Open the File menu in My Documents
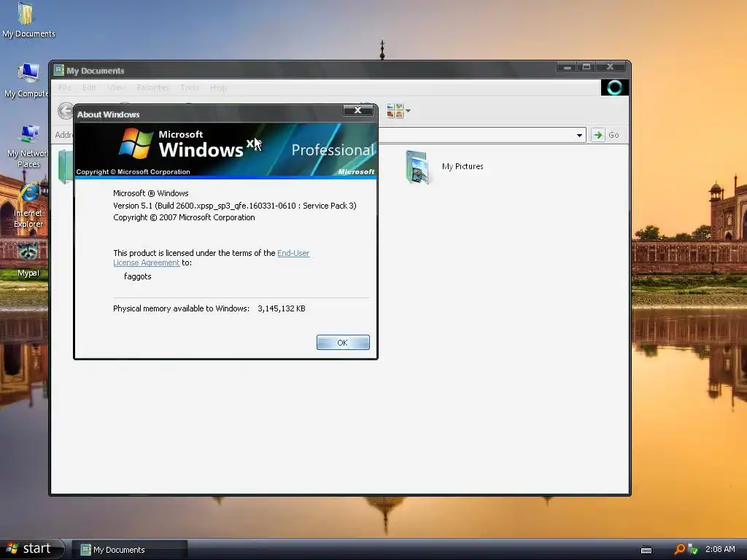The image size is (747, 560). (64, 87)
